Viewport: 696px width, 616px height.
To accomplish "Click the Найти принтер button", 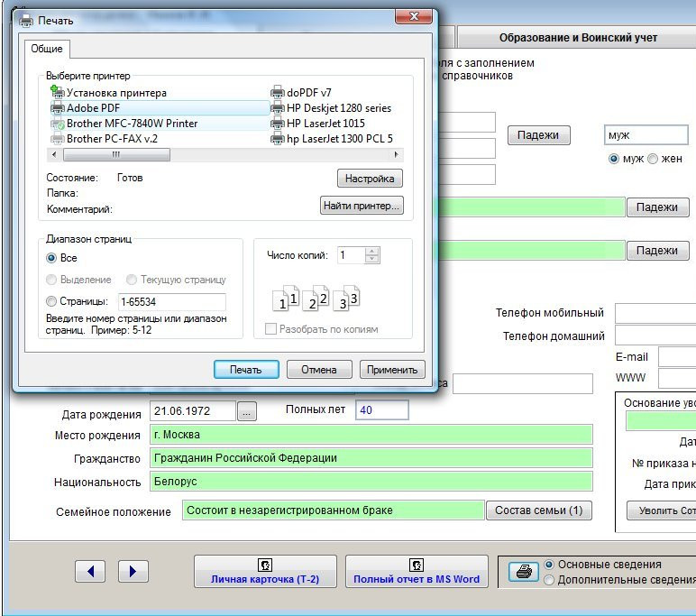I will (x=362, y=206).
